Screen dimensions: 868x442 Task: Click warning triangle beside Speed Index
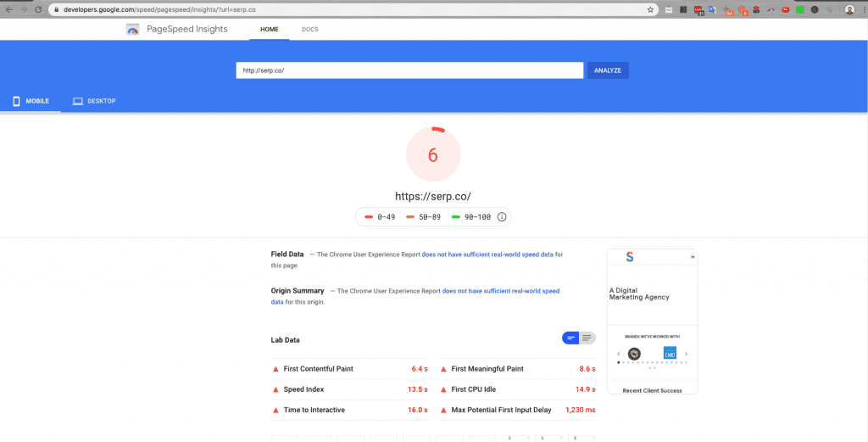[275, 389]
